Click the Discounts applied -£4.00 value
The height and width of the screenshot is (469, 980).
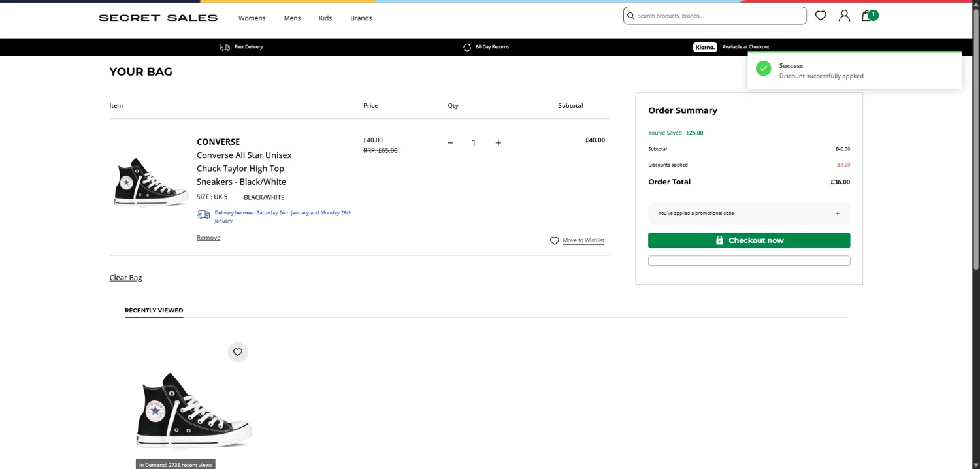[x=843, y=165]
